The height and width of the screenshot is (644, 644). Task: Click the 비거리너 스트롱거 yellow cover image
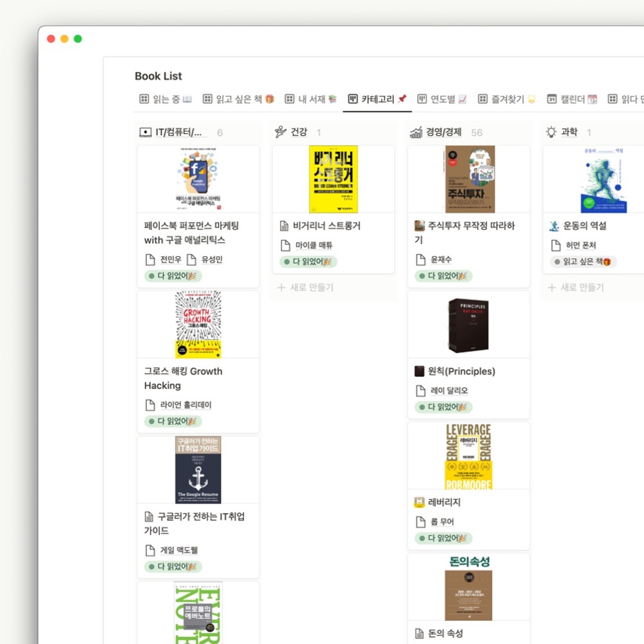[x=334, y=179]
